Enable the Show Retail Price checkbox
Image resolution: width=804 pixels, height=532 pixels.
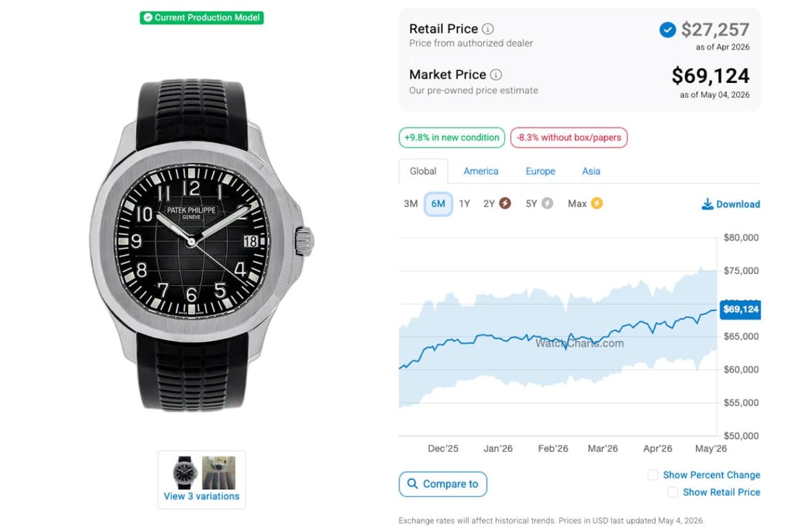coord(673,492)
